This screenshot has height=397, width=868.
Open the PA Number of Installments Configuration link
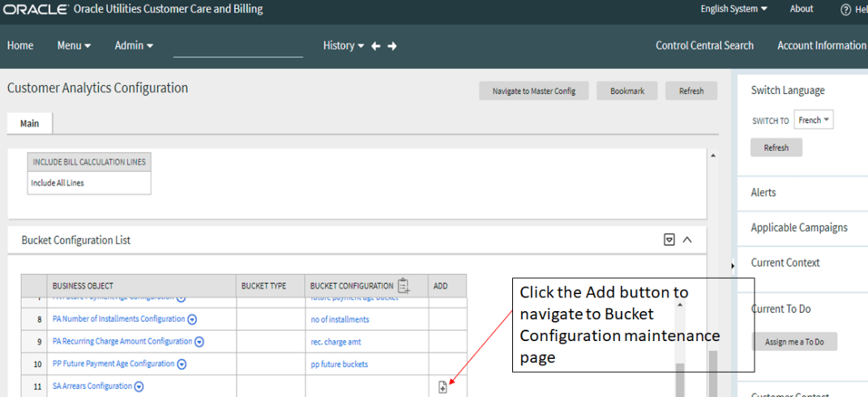coord(118,319)
